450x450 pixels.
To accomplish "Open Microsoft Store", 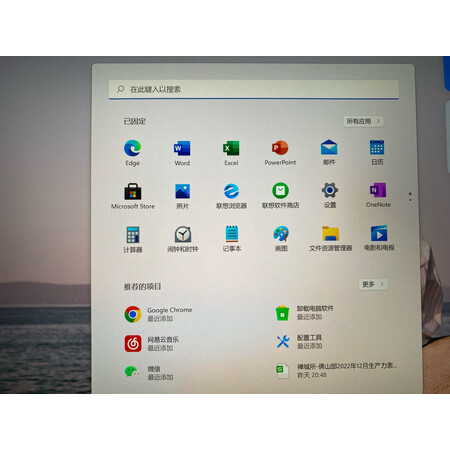I will pos(133,196).
